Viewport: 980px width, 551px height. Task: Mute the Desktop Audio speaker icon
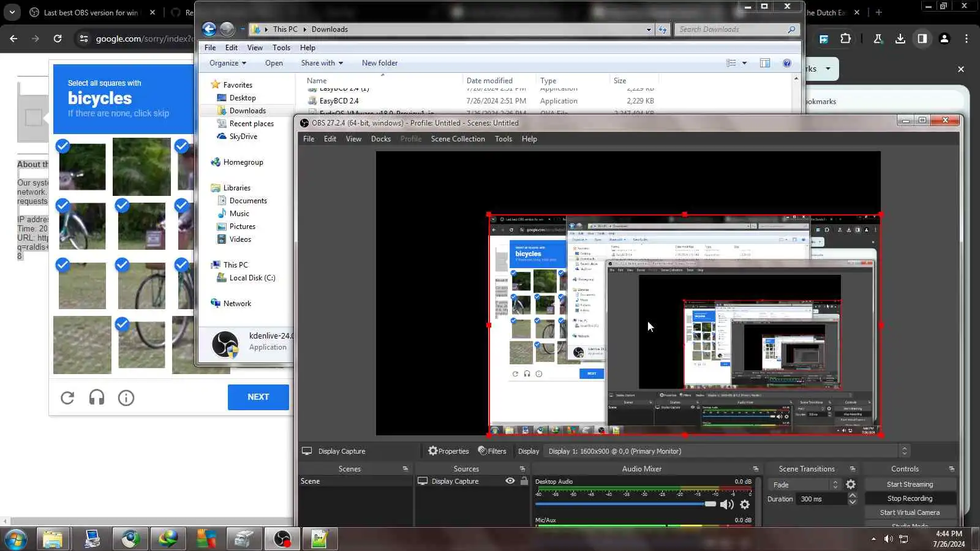(726, 504)
